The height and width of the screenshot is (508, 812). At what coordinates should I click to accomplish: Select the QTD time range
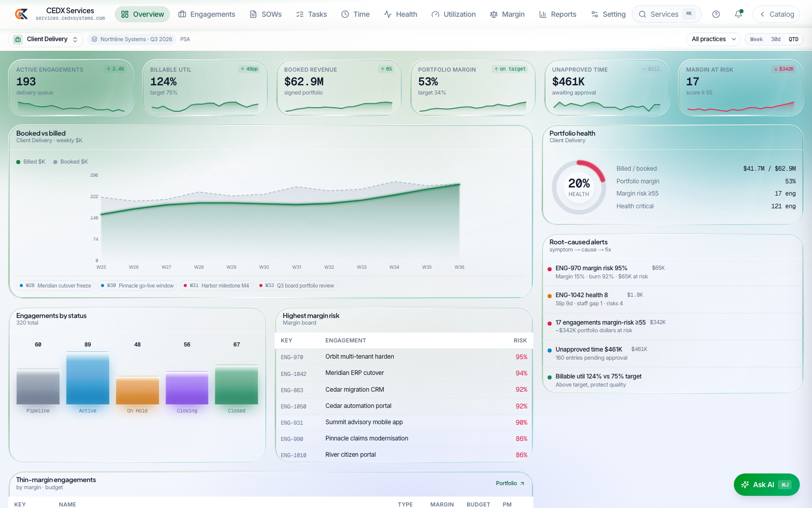tap(793, 39)
